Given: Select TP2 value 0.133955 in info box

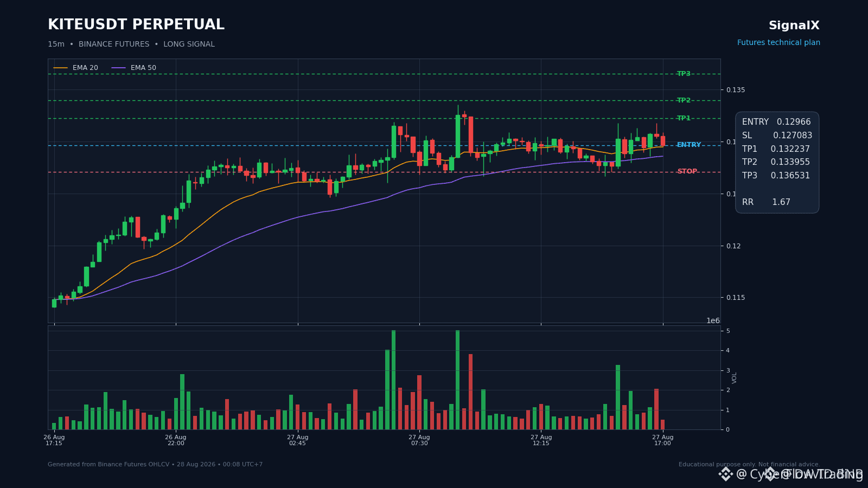Looking at the screenshot, I should (x=790, y=162).
